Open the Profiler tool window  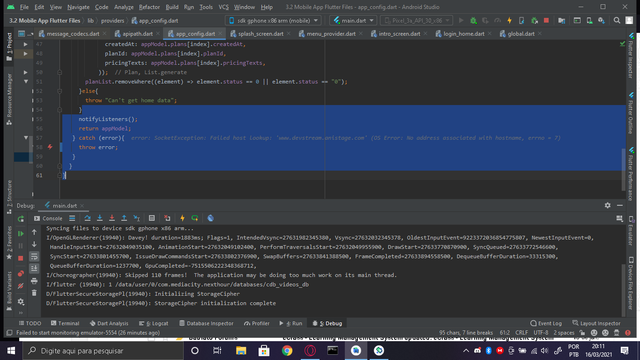(257, 323)
